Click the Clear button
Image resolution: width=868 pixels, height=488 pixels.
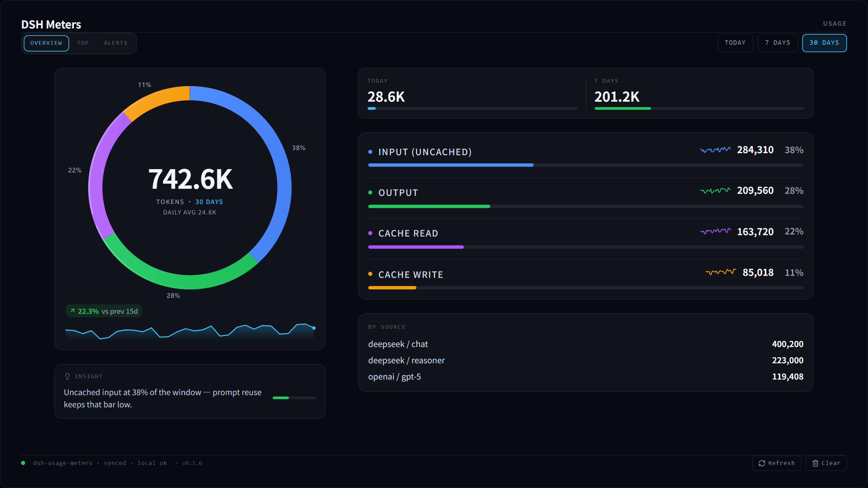tap(826, 463)
